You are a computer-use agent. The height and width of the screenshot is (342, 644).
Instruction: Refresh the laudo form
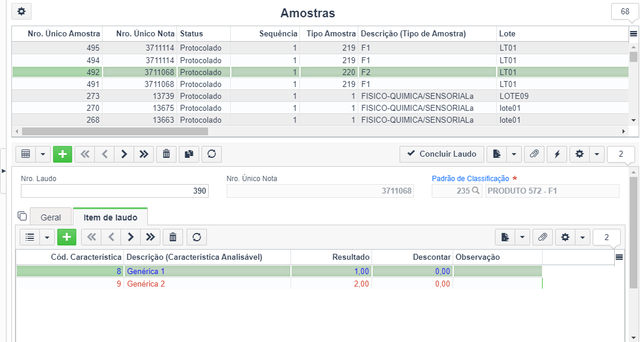click(x=212, y=154)
